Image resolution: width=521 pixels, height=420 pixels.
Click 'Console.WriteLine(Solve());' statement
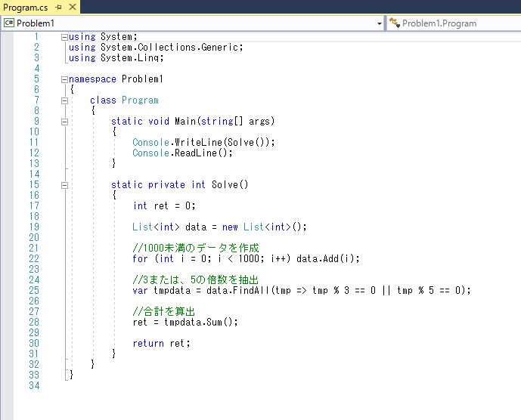coord(203,143)
